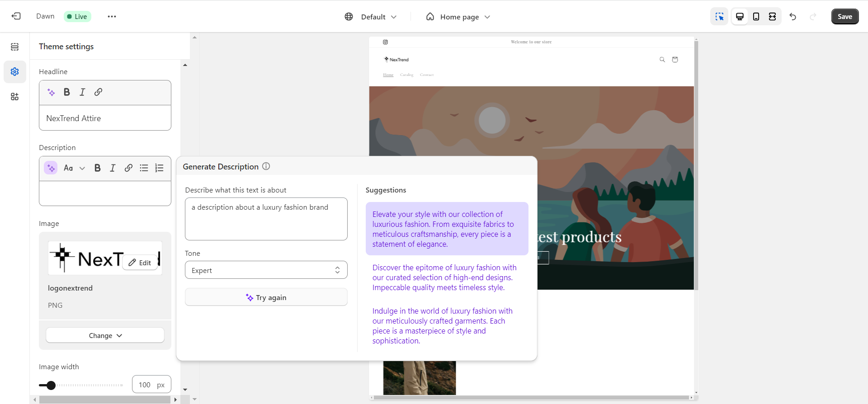Click the home icon beside Home page
The width and height of the screenshot is (868, 404).
[x=430, y=17]
